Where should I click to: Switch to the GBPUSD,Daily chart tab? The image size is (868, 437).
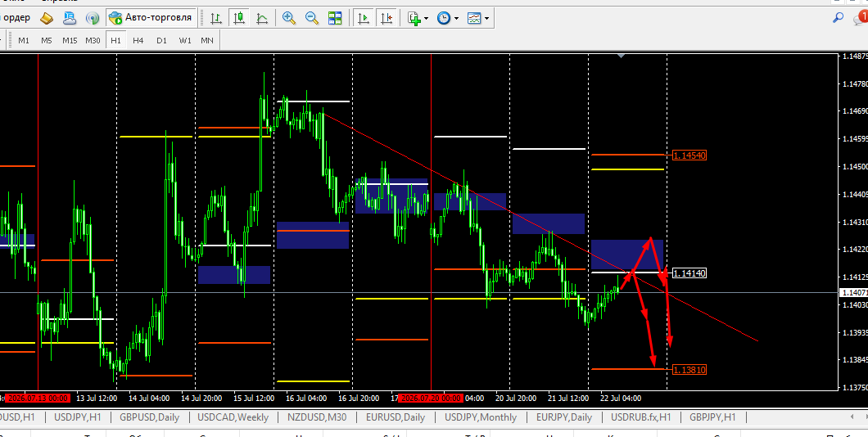[150, 417]
